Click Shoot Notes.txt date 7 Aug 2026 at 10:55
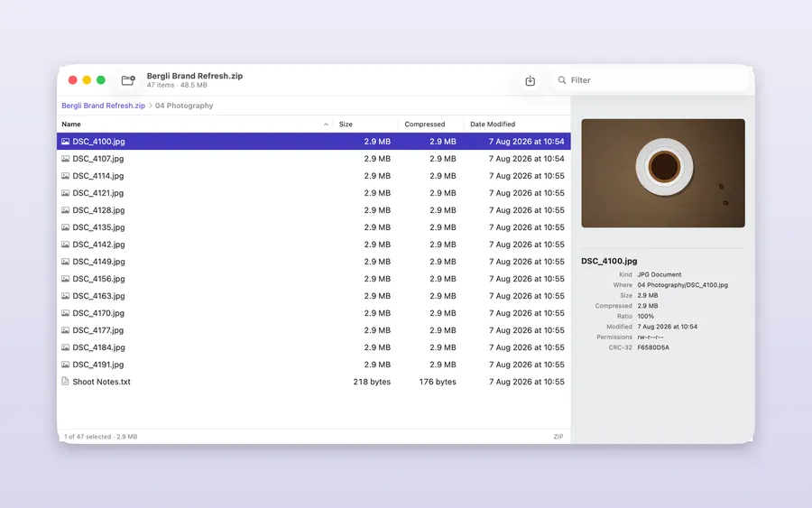The width and height of the screenshot is (812, 508). 527,382
